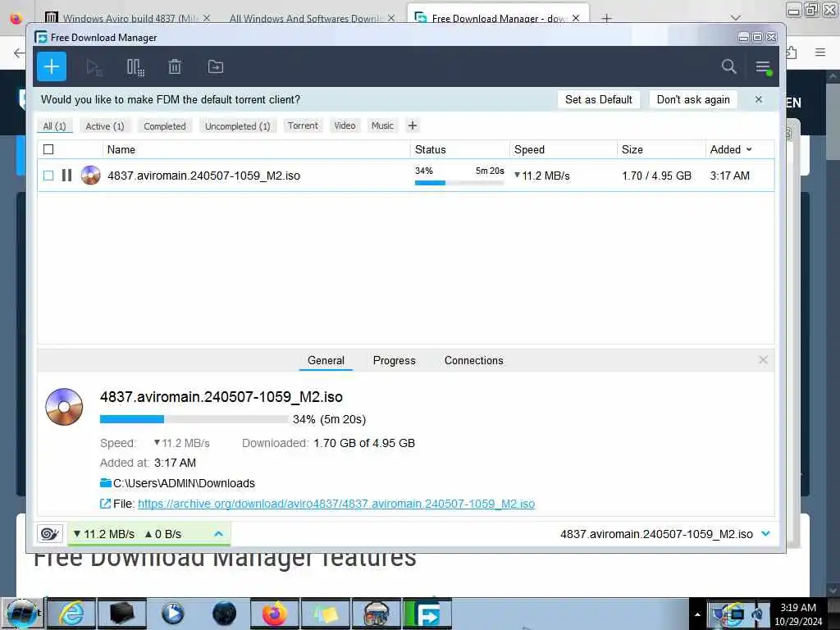Viewport: 840px width, 630px height.
Task: Open Windows Media Player from taskbar
Action: (172, 614)
